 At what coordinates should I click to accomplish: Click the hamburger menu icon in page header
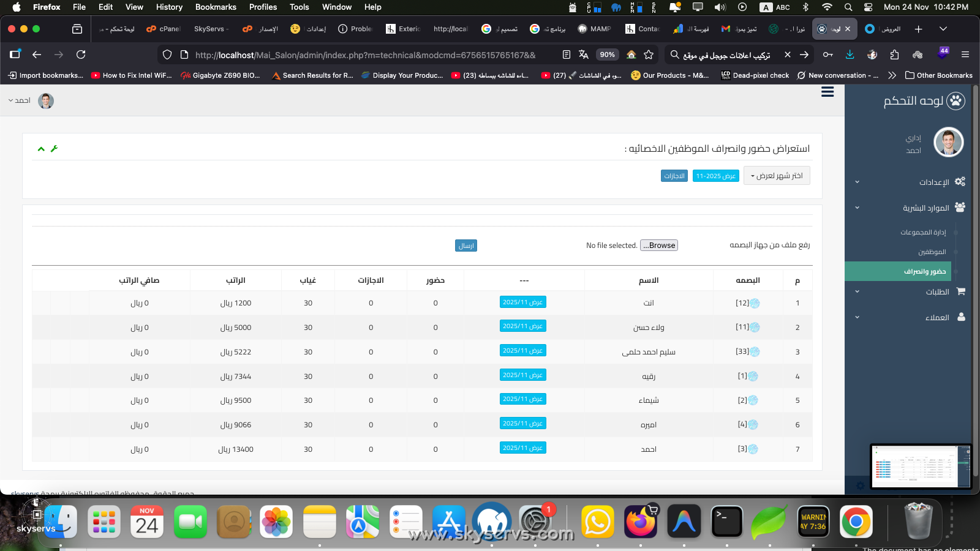827,92
